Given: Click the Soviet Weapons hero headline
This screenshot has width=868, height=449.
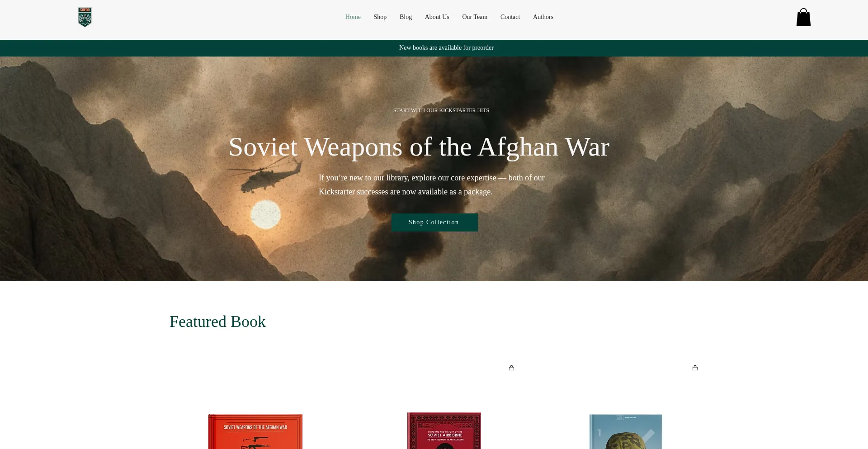Looking at the screenshot, I should coord(419,147).
